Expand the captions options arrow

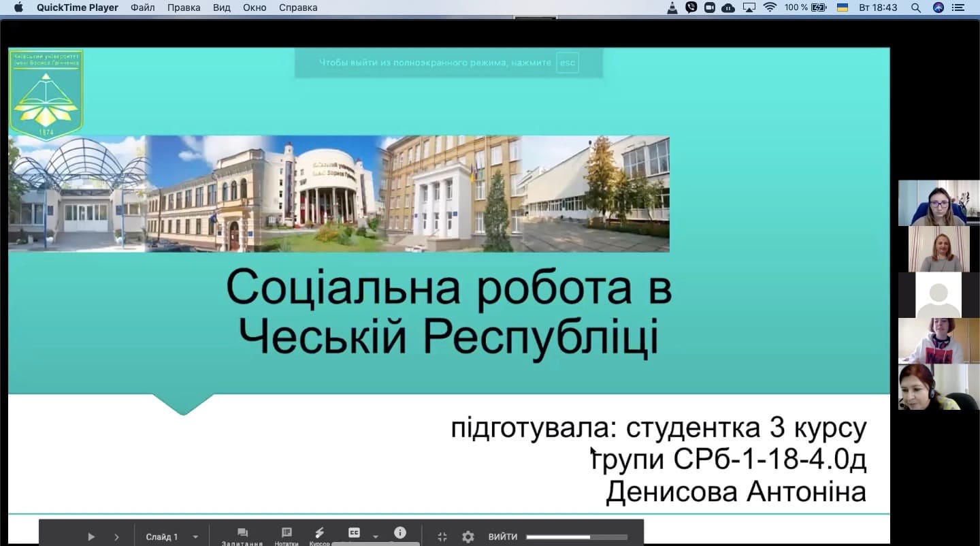[375, 536]
